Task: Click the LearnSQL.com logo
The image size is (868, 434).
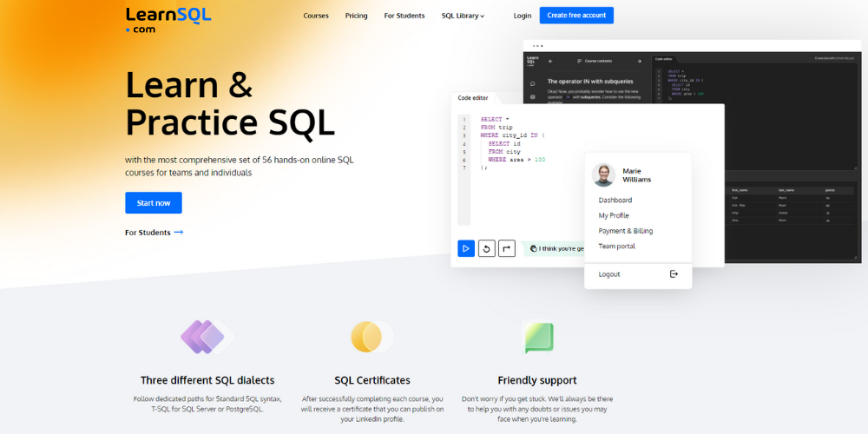Action: 168,20
